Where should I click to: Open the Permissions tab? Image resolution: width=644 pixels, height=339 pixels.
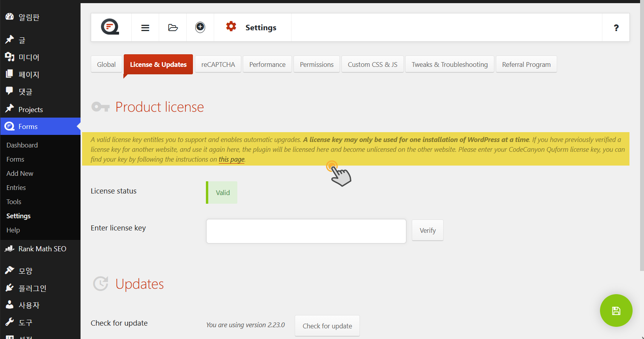317,64
